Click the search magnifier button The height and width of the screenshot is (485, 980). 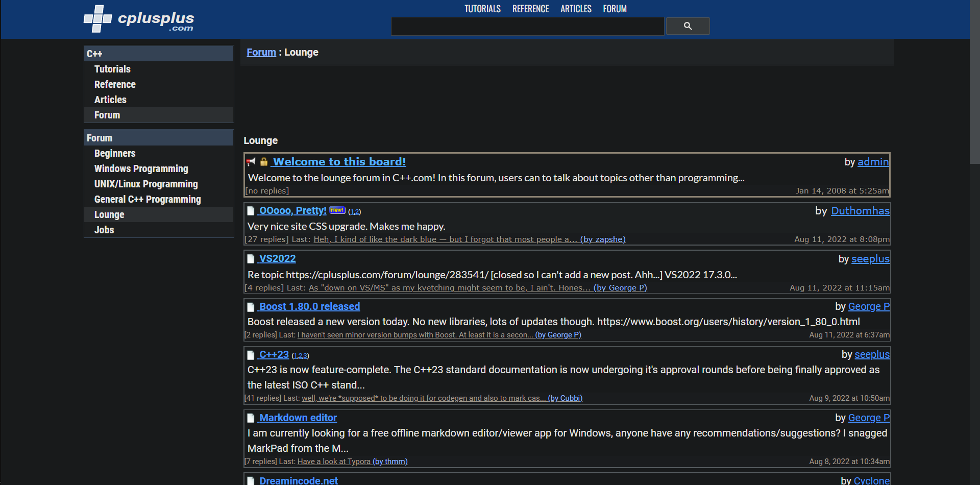pyautogui.click(x=688, y=26)
